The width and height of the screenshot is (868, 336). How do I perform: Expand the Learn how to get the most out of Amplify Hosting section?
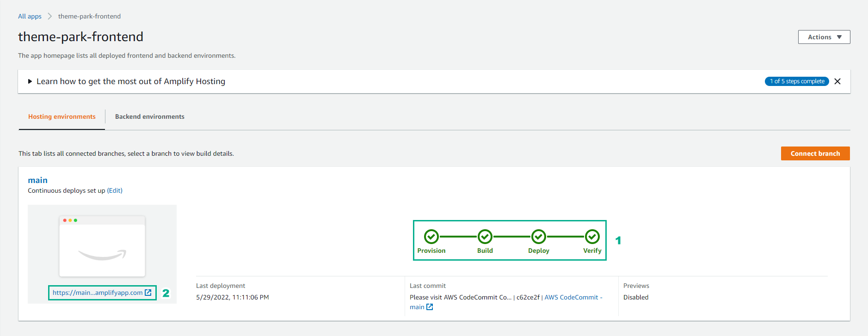[x=126, y=81]
